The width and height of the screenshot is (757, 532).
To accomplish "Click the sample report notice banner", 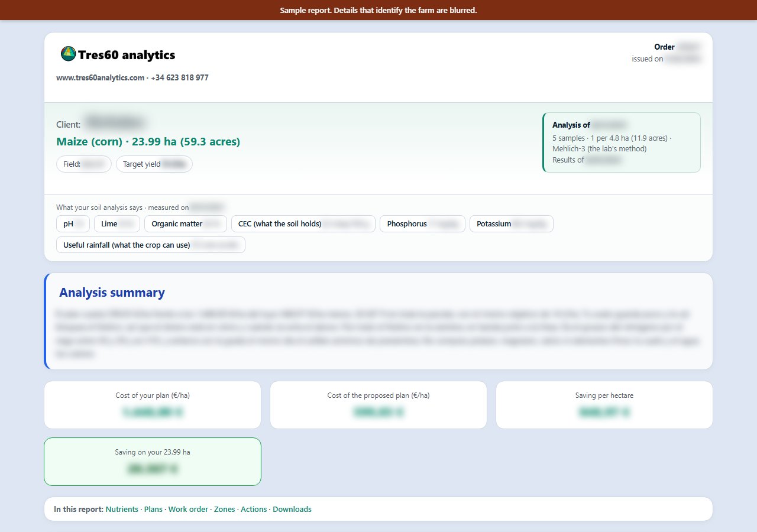I will click(x=378, y=10).
